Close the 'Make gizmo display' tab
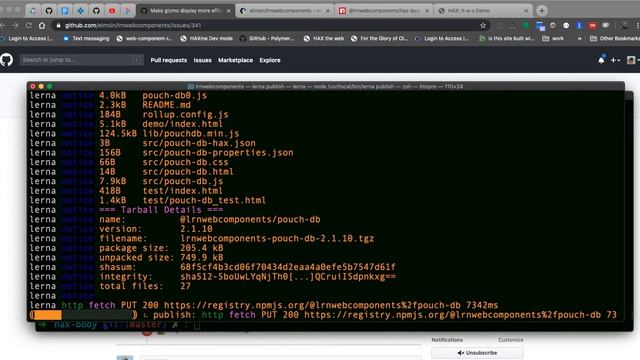Viewport: 640px width, 360px height. [x=229, y=11]
